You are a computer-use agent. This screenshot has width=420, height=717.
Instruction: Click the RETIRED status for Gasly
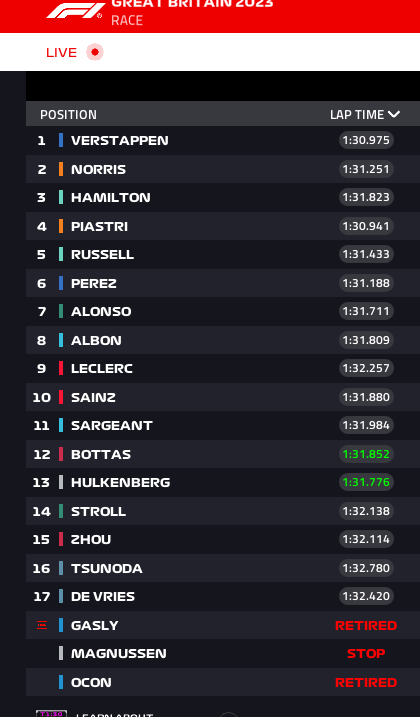click(x=366, y=625)
